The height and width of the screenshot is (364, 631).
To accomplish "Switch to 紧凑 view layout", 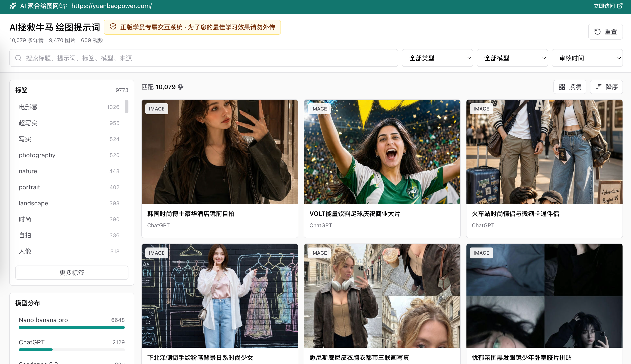I will (570, 87).
